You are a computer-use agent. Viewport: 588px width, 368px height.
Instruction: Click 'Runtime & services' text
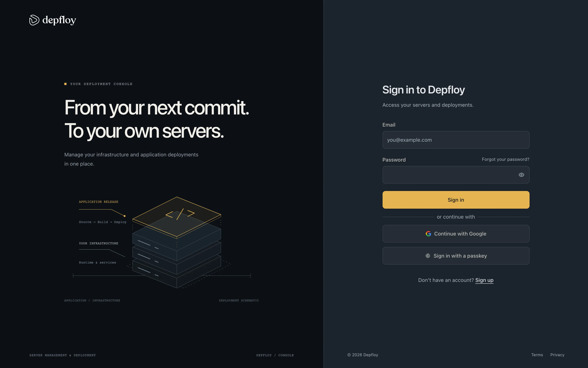(x=97, y=262)
